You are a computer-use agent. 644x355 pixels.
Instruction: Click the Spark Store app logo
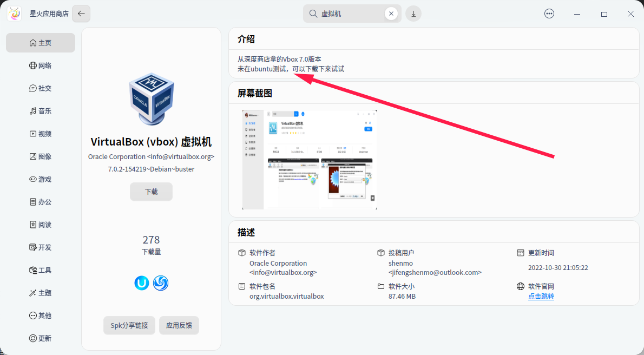(x=15, y=14)
